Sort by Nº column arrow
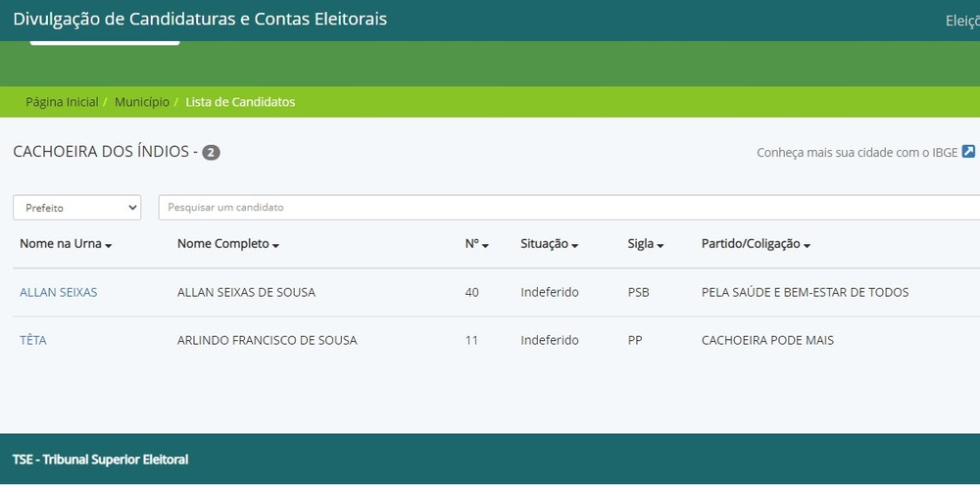This screenshot has height=485, width=980. point(485,246)
